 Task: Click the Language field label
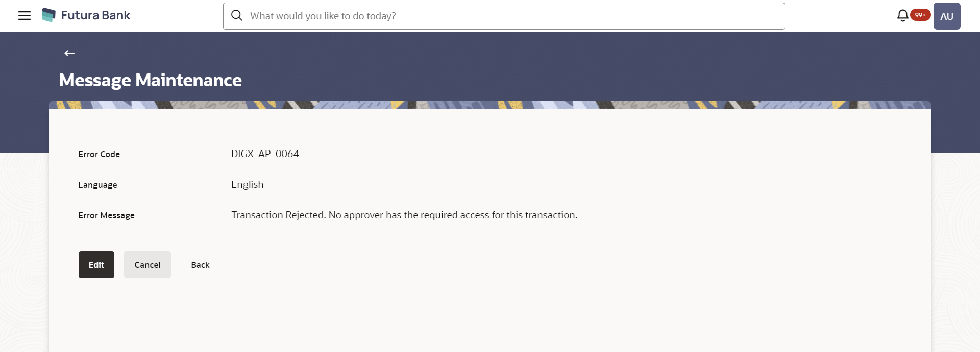97,185
